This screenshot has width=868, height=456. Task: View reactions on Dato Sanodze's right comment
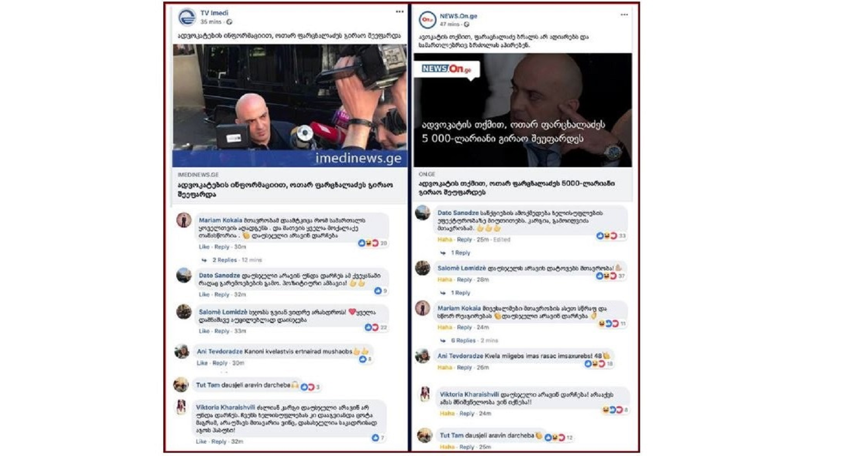(611, 236)
